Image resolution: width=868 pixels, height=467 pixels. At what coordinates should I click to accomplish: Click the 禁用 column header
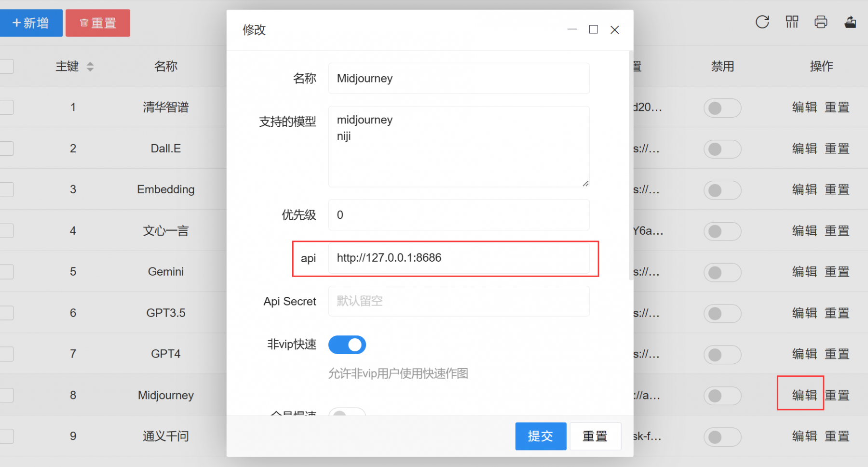pyautogui.click(x=722, y=67)
